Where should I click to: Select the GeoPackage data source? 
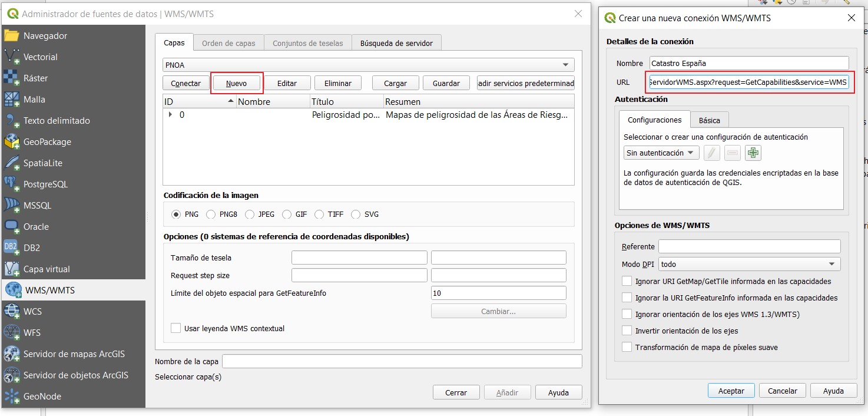coord(47,142)
